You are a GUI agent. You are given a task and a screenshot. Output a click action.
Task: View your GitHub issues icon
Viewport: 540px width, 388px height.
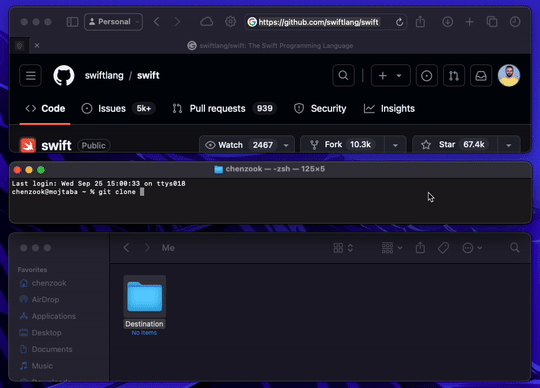426,75
